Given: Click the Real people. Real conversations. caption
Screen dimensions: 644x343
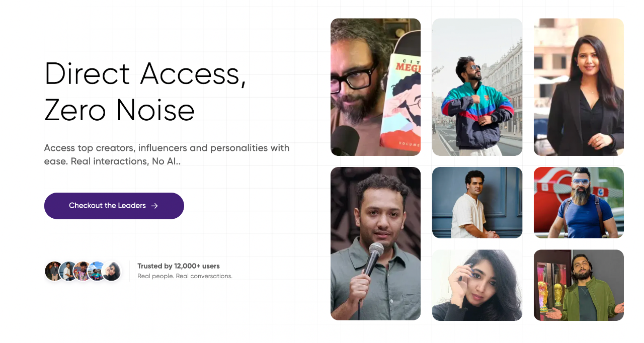Looking at the screenshot, I should pyautogui.click(x=185, y=276).
